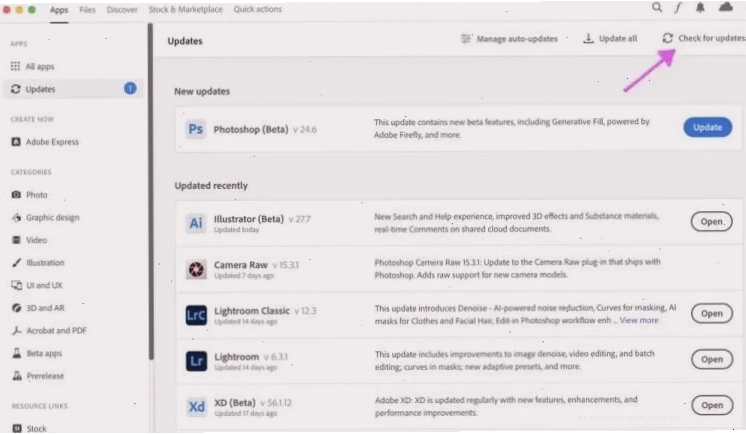The height and width of the screenshot is (434, 746).
Task: Click the XD (Beta) app name
Action: click(235, 403)
